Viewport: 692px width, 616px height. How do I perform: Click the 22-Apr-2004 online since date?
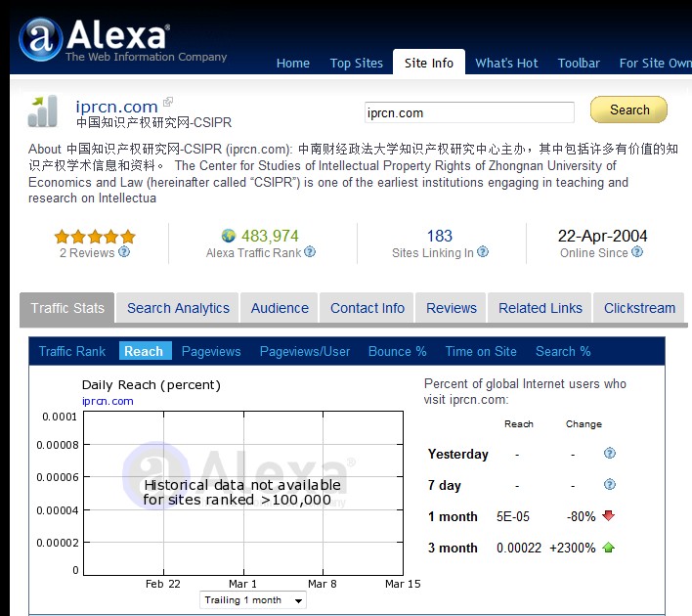click(602, 236)
